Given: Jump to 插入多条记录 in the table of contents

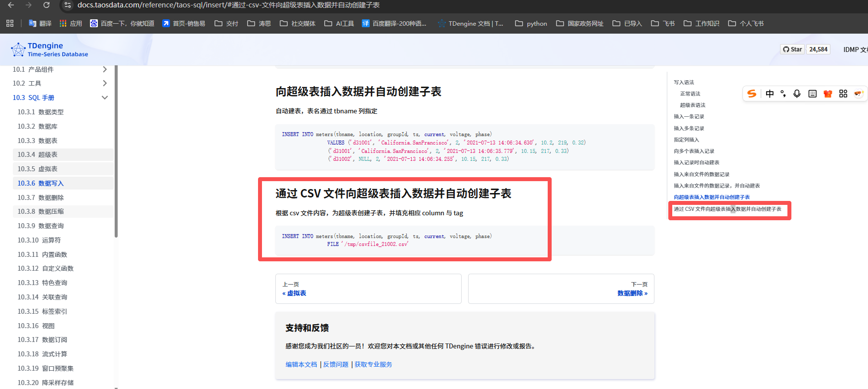Looking at the screenshot, I should coord(689,128).
